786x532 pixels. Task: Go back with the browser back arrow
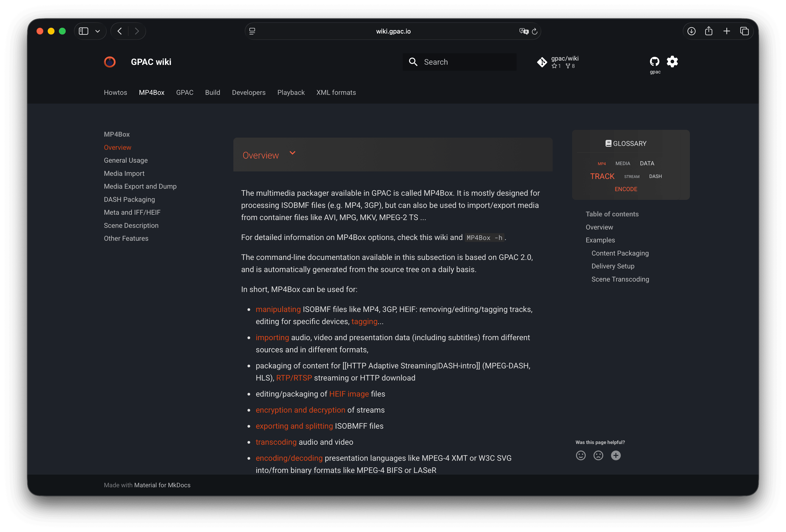120,31
